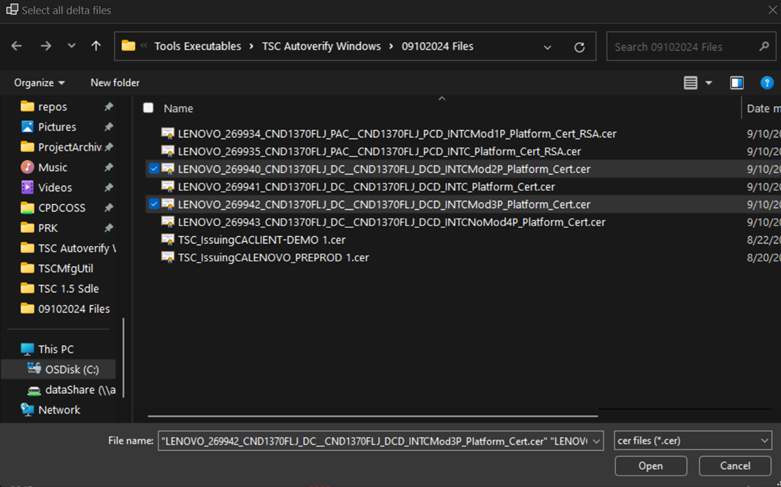The image size is (781, 487).
Task: Tick the select-all checkbox by Name
Action: tap(148, 108)
